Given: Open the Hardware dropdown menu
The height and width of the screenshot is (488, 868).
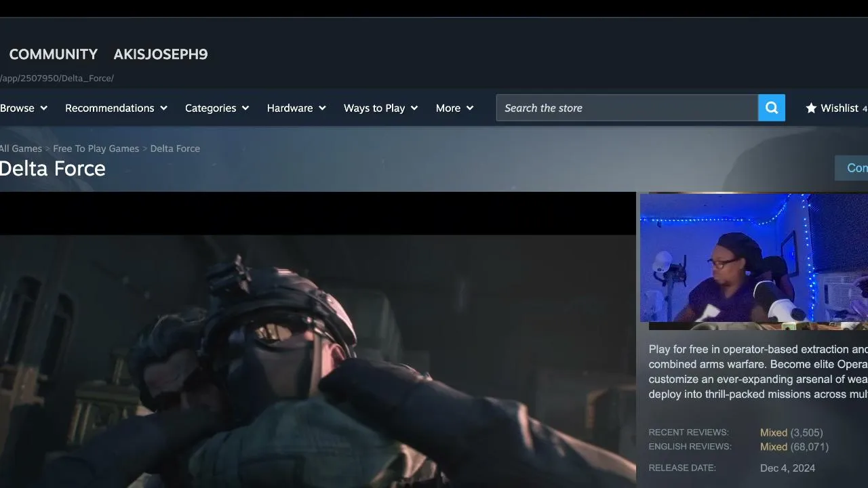Looking at the screenshot, I should tap(296, 108).
